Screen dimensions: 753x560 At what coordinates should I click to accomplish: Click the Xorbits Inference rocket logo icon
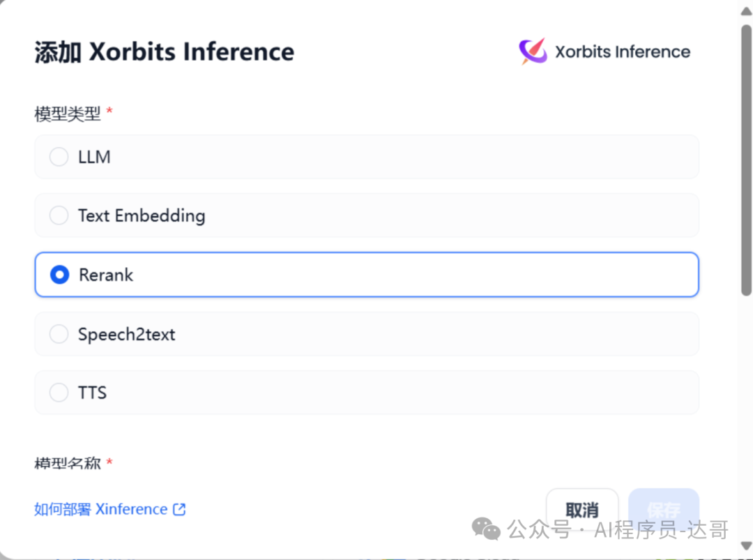(x=533, y=51)
